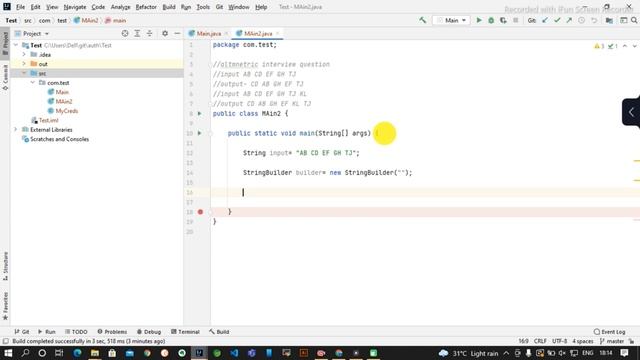The height and width of the screenshot is (360, 640).
Task: Open the Build tool window
Action: [x=219, y=332]
